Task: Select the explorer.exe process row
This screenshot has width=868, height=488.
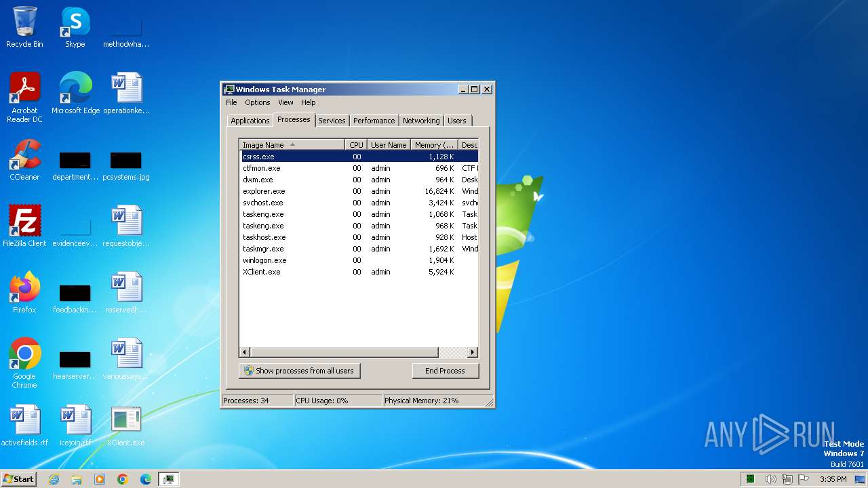Action: (x=359, y=191)
